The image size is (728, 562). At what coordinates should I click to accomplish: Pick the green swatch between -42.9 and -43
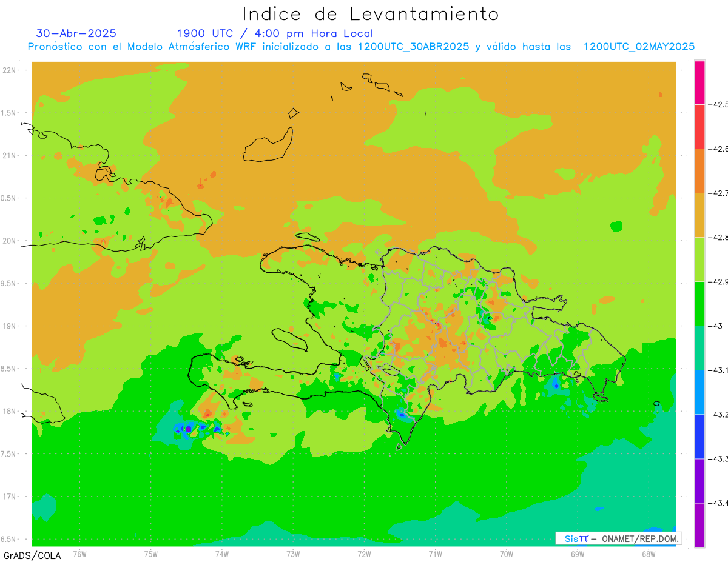[699, 304]
